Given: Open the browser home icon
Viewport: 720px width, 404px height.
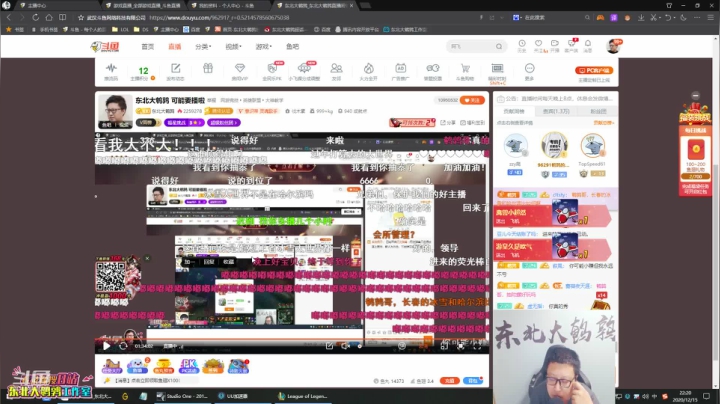Looking at the screenshot, I should click(x=49, y=17).
